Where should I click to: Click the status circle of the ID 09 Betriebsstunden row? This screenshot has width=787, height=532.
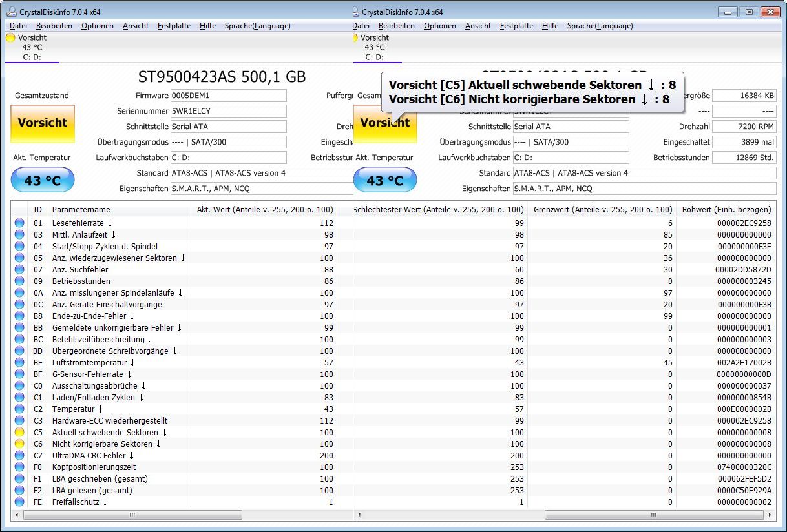pyautogui.click(x=19, y=281)
